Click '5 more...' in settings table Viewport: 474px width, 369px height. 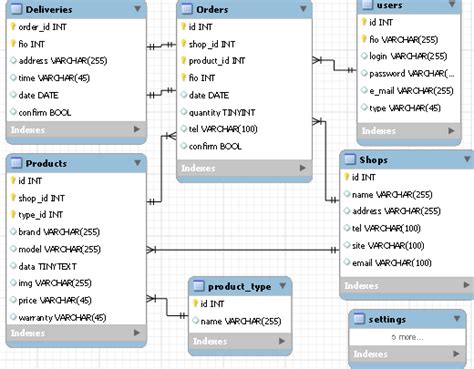[x=407, y=337]
